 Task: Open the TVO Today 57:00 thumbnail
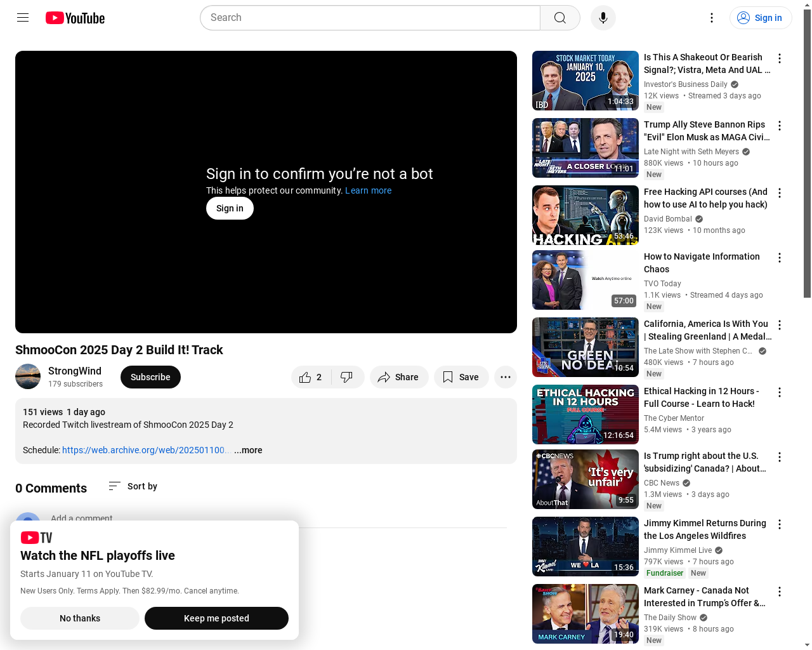(586, 280)
